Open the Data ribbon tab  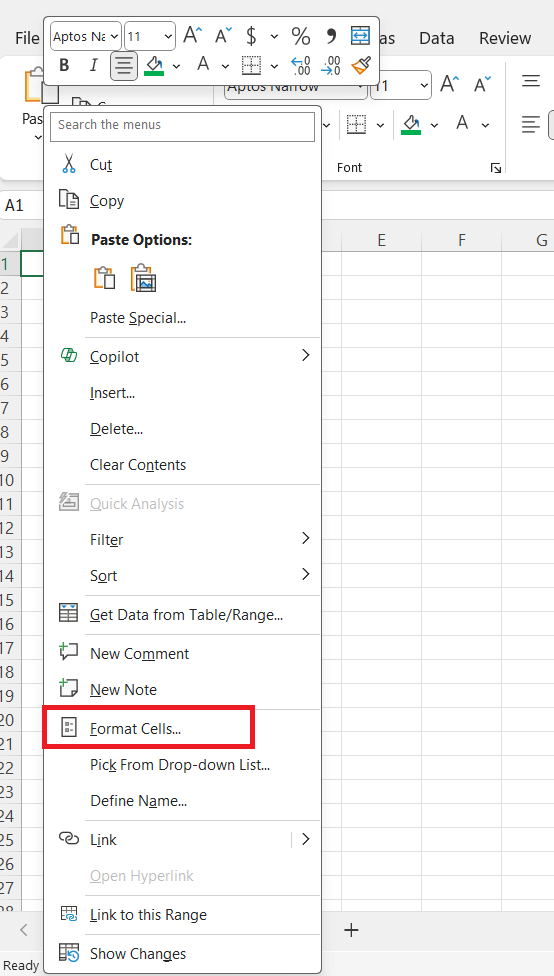point(436,38)
